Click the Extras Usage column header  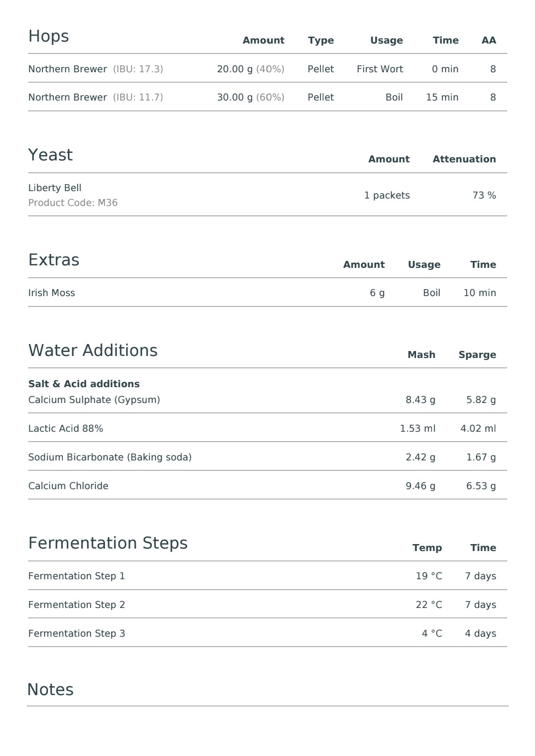[424, 265]
